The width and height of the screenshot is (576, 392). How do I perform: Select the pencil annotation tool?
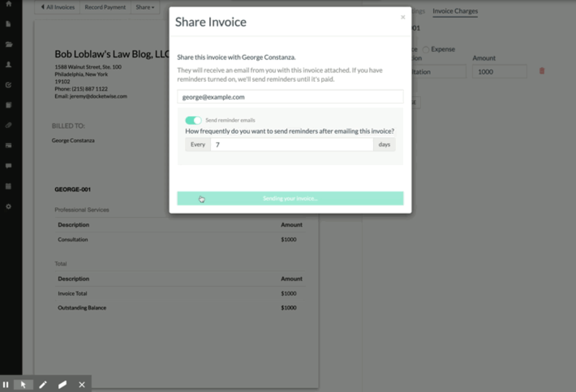pyautogui.click(x=43, y=385)
